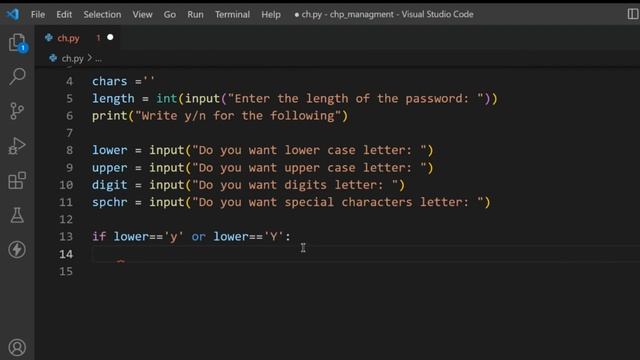Open the Search view icon
Screen dimensions: 640x360
click(x=17, y=76)
